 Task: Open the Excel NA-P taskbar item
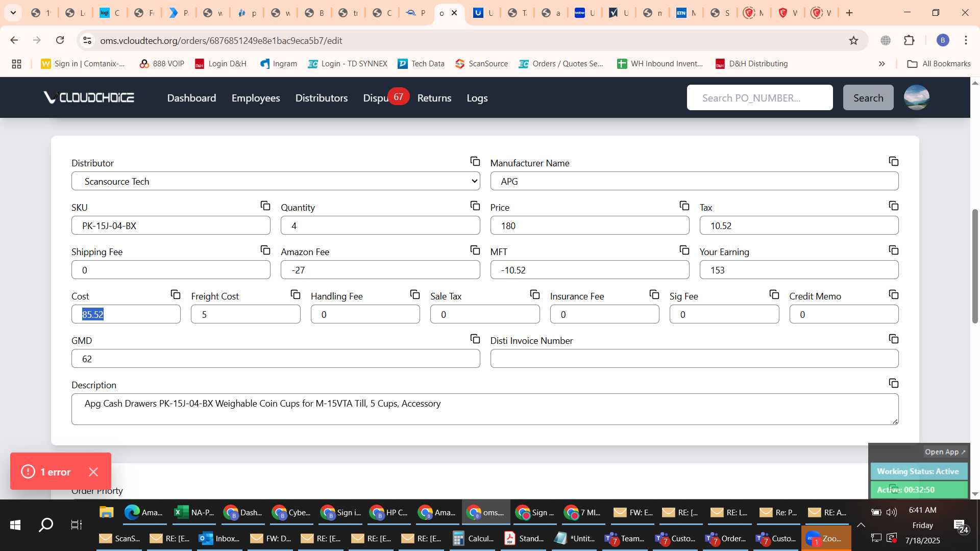click(x=194, y=512)
